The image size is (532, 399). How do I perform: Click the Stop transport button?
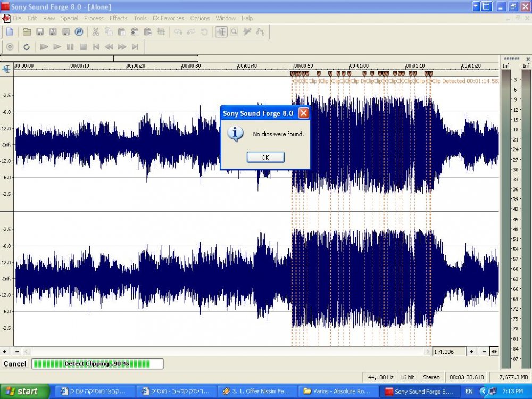pos(83,47)
